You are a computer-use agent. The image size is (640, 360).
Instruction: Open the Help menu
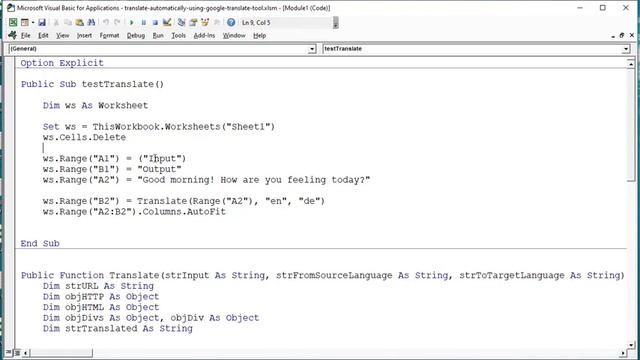pos(260,36)
